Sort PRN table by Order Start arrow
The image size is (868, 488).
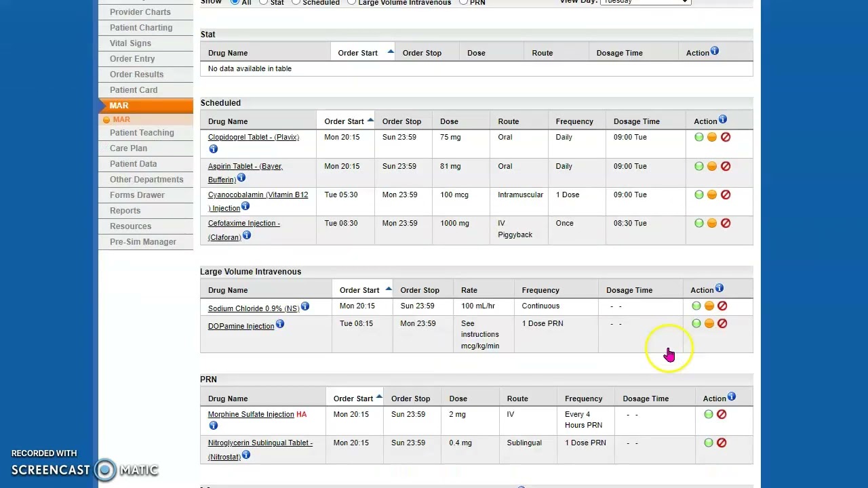[379, 397]
